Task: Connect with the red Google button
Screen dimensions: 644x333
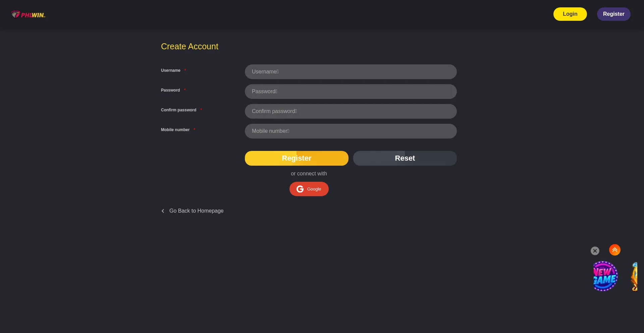Action: [x=309, y=189]
